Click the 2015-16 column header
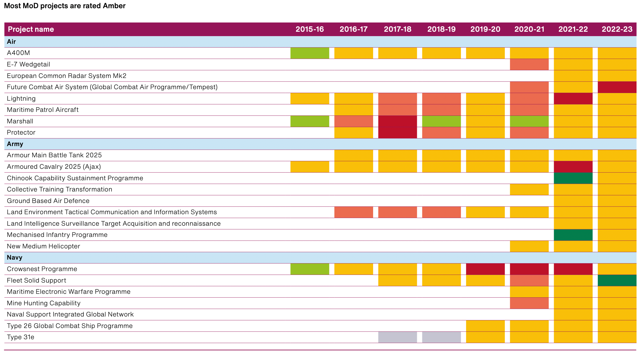The width and height of the screenshot is (644, 360). pos(309,29)
